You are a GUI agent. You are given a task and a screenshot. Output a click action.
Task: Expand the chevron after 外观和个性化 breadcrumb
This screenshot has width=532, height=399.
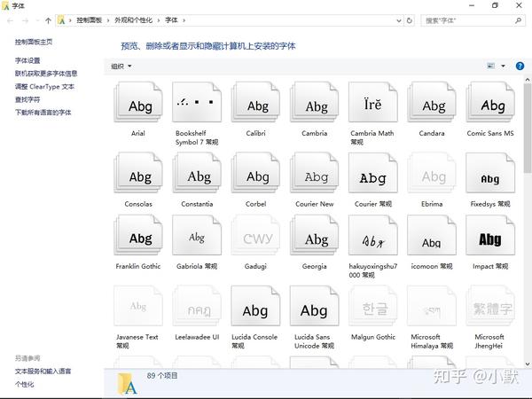[159, 20]
